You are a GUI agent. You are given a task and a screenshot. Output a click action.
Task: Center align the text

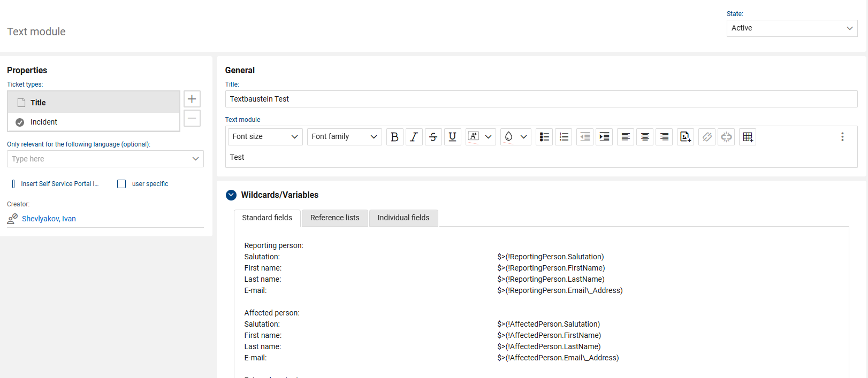(x=645, y=137)
